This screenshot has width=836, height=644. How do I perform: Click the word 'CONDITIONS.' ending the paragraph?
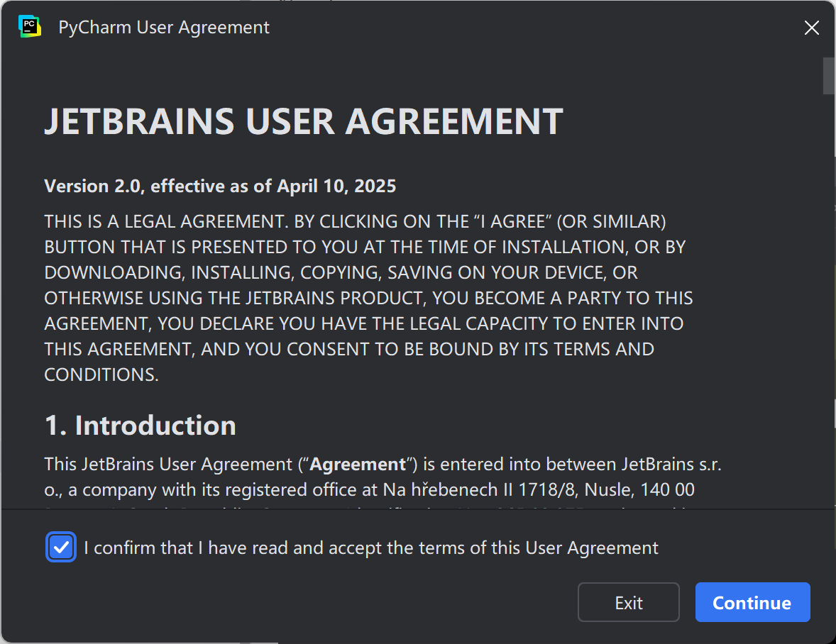point(101,374)
